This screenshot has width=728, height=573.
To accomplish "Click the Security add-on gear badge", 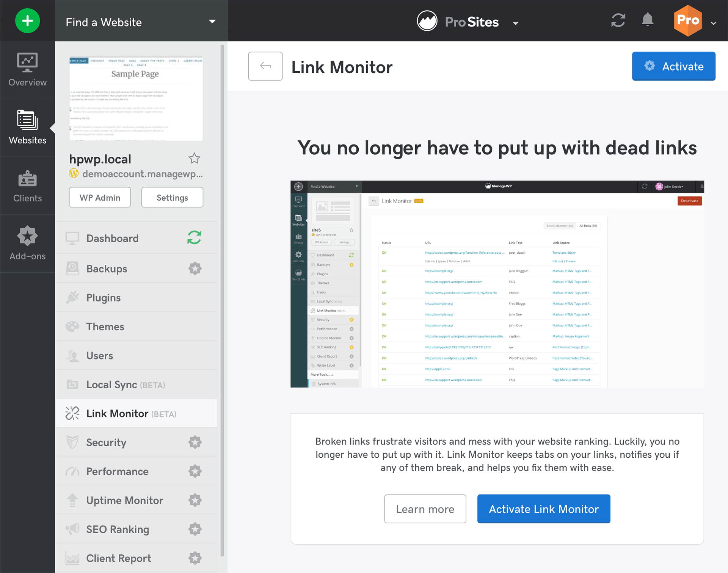I will (195, 442).
